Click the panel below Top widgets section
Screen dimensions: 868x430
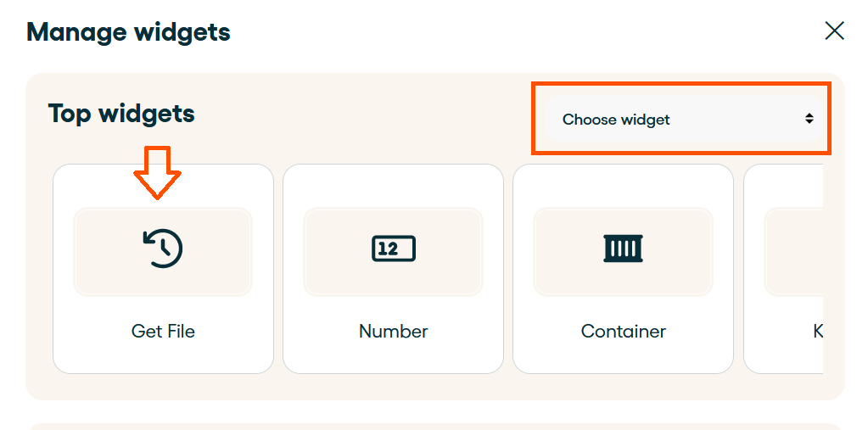435,426
